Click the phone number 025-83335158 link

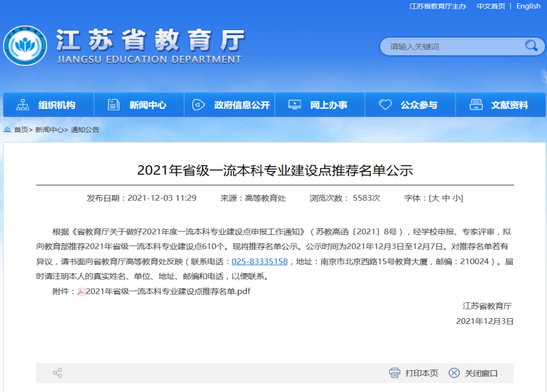(x=259, y=261)
